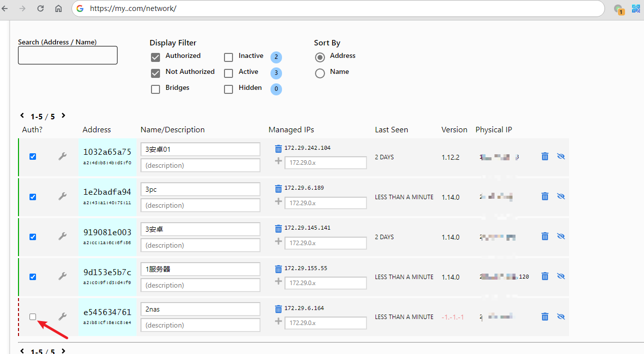Authorize the 2nas member checkbox
Screen dimensions: 644x354
[x=33, y=317]
